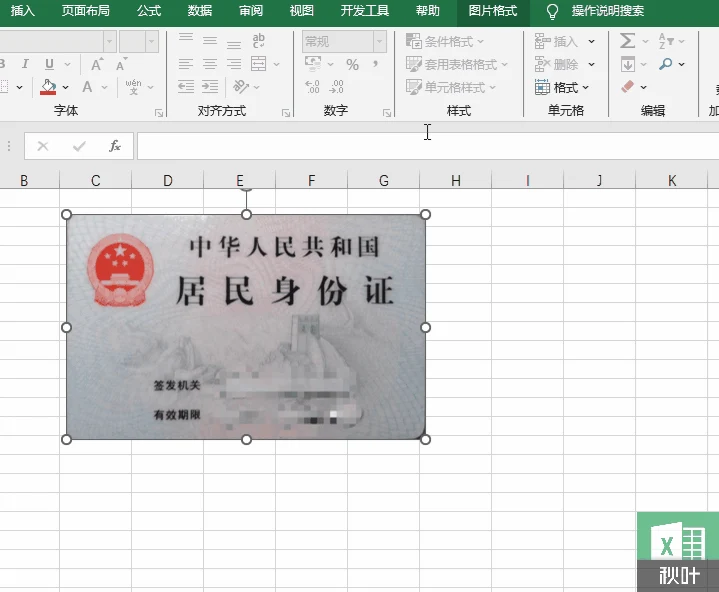Toggle wrap text (ab icon)
719x592 pixels.
coord(259,40)
